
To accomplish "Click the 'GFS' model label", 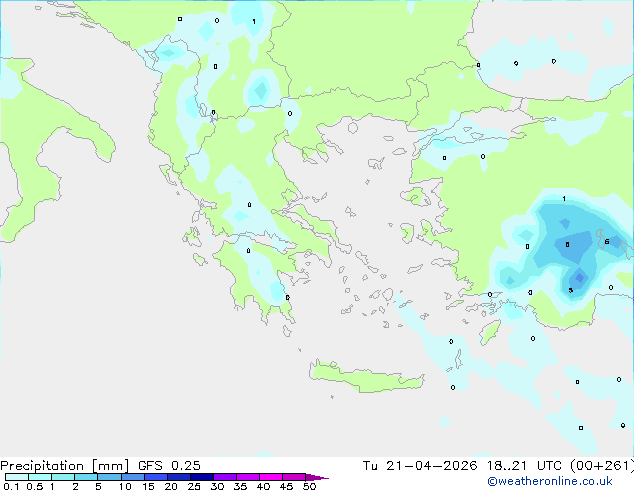I will point(150,466).
